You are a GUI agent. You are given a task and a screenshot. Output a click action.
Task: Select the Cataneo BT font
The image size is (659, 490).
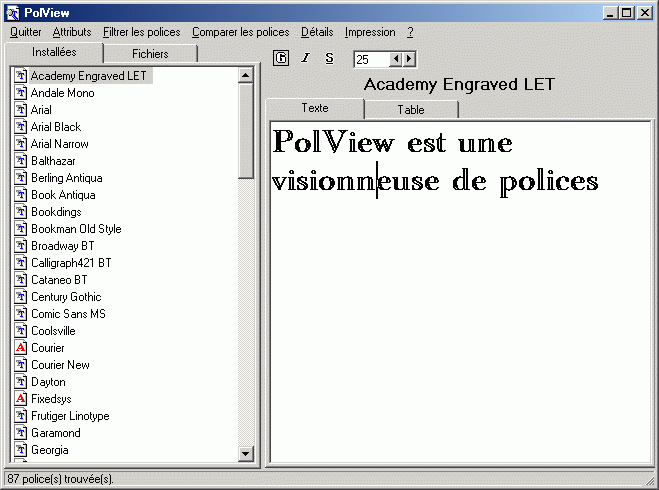pos(59,279)
